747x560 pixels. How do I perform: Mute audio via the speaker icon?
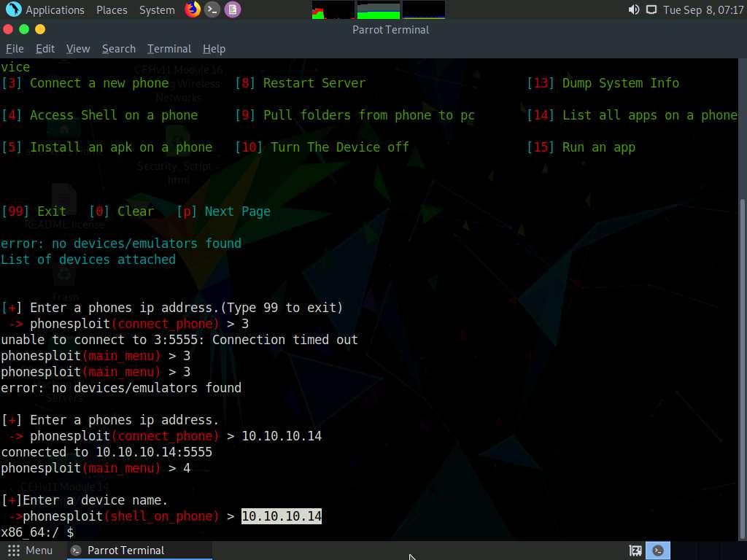[633, 9]
